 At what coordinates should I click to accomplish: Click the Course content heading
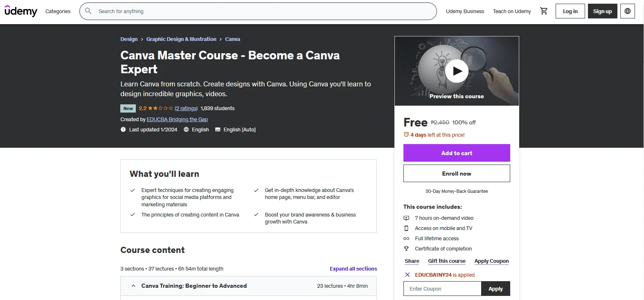153,250
